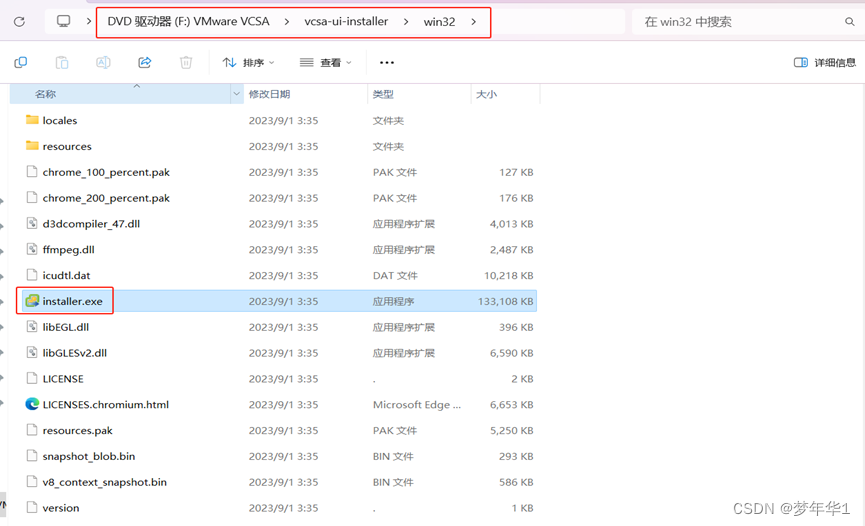Click the libEGL.dll file icon

pos(32,327)
